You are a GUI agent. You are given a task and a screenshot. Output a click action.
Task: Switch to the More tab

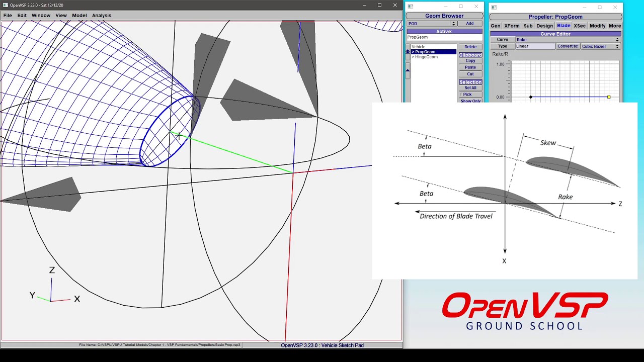(614, 26)
